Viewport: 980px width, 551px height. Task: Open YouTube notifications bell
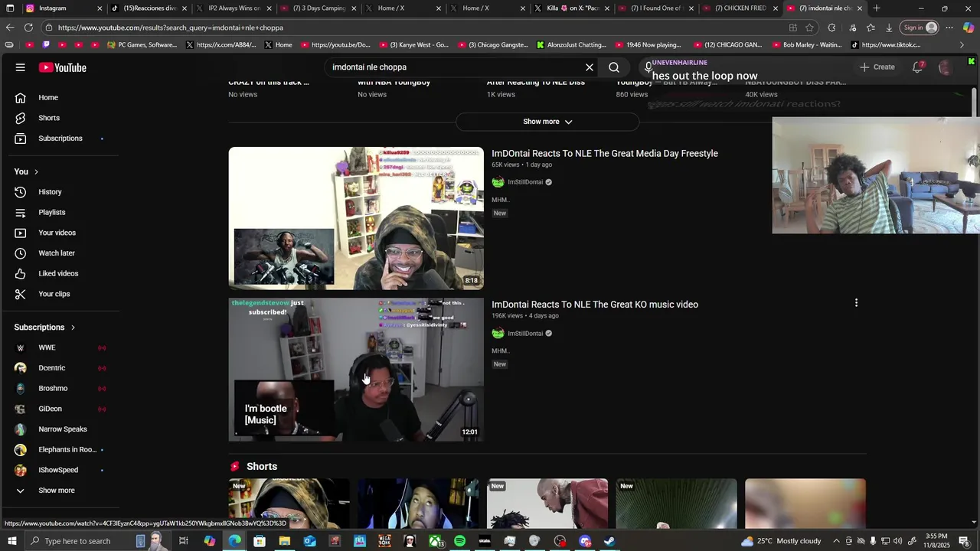[917, 67]
